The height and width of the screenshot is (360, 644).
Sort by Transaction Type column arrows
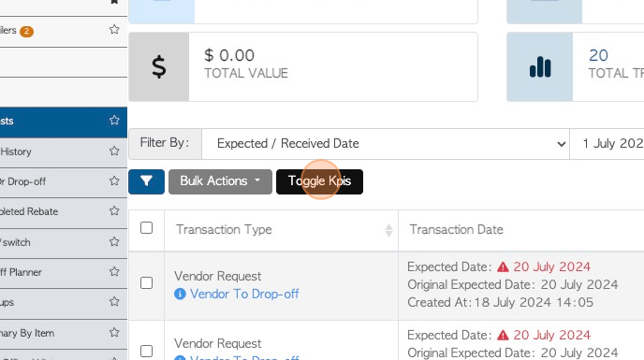(388, 230)
